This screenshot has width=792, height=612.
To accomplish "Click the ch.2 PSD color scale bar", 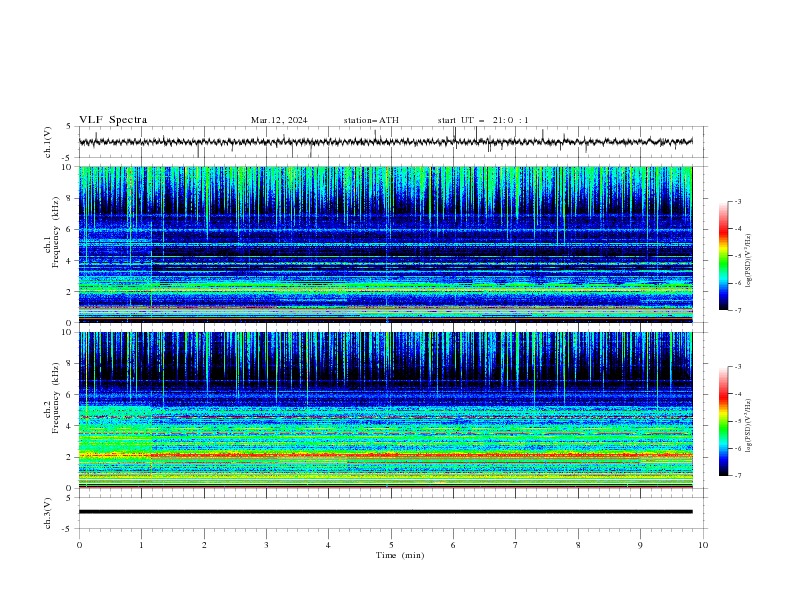I will pyautogui.click(x=724, y=421).
